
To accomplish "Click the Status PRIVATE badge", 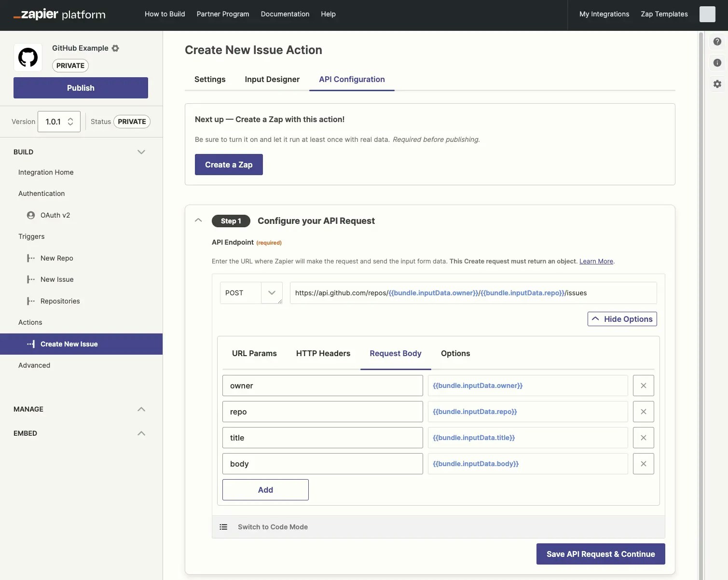I will (132, 122).
